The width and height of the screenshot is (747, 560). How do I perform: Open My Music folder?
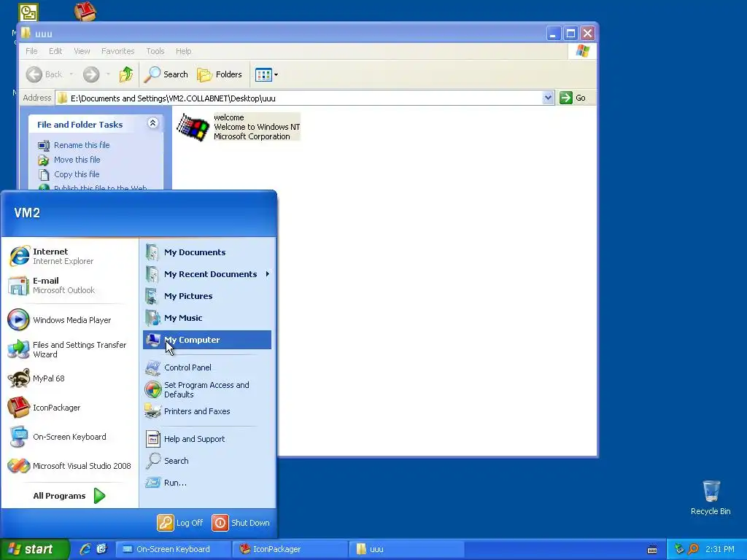click(x=207, y=318)
